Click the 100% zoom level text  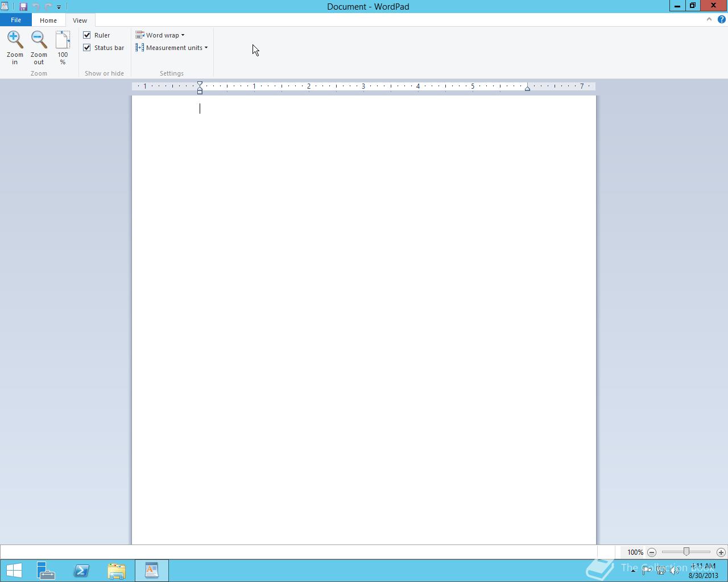[635, 552]
